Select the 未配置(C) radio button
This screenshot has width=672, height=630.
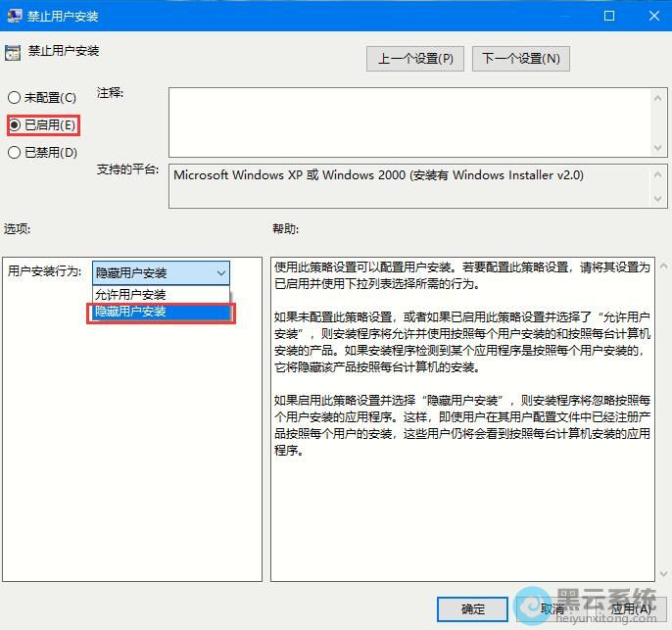(15, 98)
